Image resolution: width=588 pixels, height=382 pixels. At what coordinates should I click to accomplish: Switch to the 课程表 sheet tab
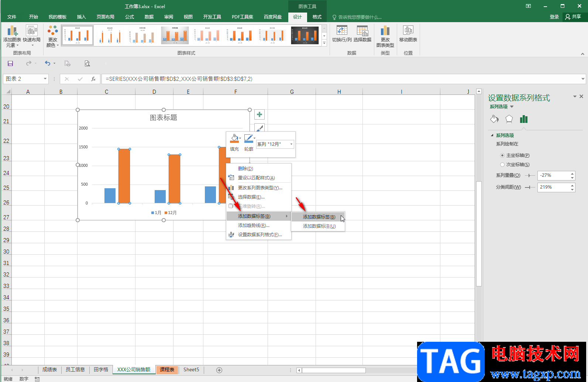click(x=167, y=369)
